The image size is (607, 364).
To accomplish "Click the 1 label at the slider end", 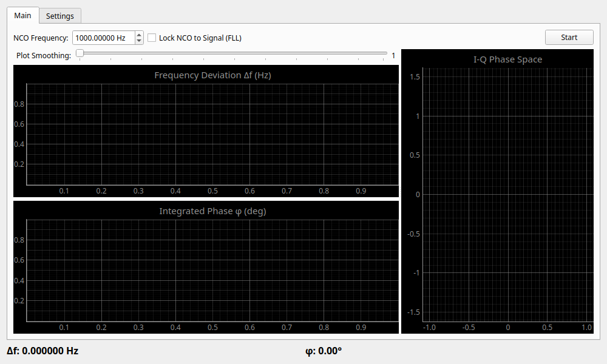I will (x=393, y=54).
